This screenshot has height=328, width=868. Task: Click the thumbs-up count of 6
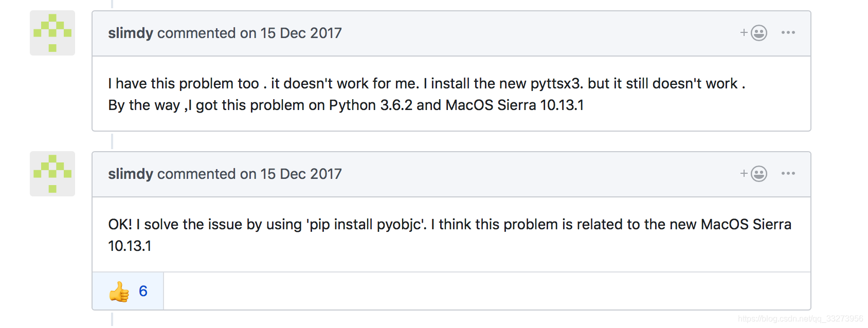point(143,291)
